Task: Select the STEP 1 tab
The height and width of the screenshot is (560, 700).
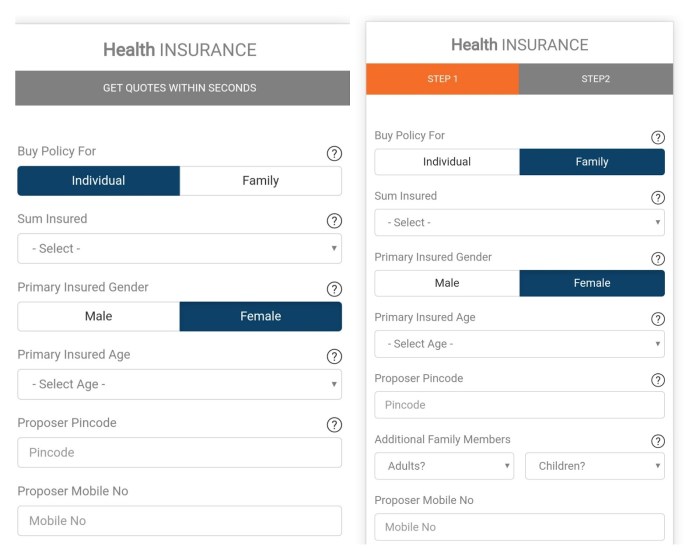Action: pyautogui.click(x=442, y=79)
